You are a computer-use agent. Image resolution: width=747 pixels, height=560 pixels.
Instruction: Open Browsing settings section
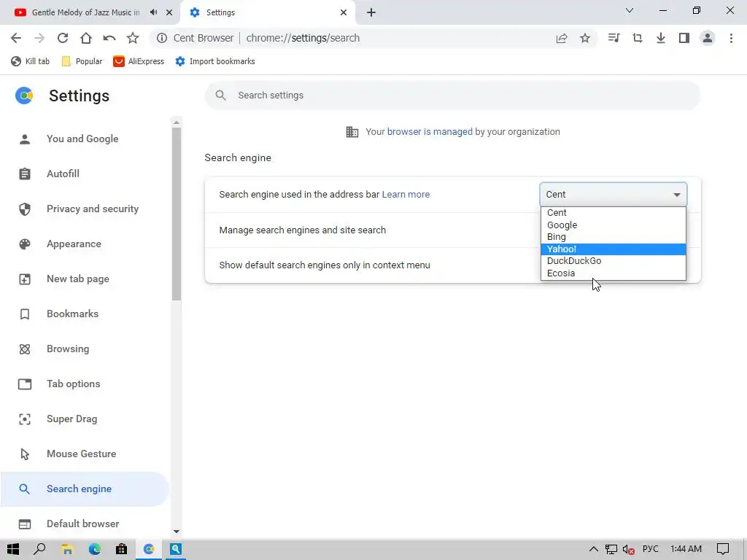[x=85, y=349]
